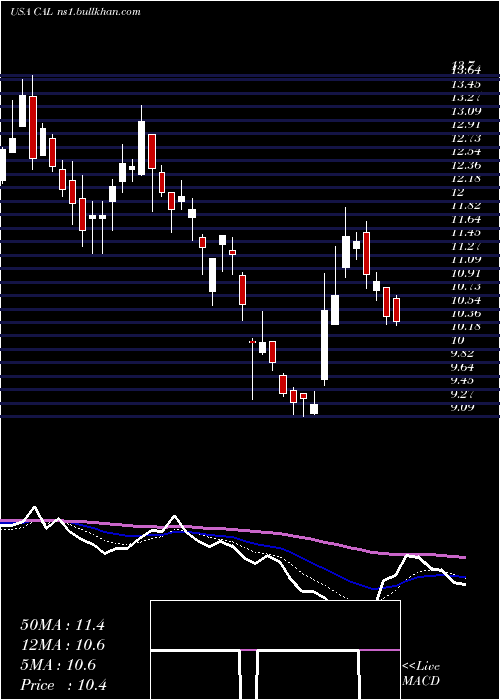
Task: Click the 12.36 price axis label
Action: [x=467, y=165]
